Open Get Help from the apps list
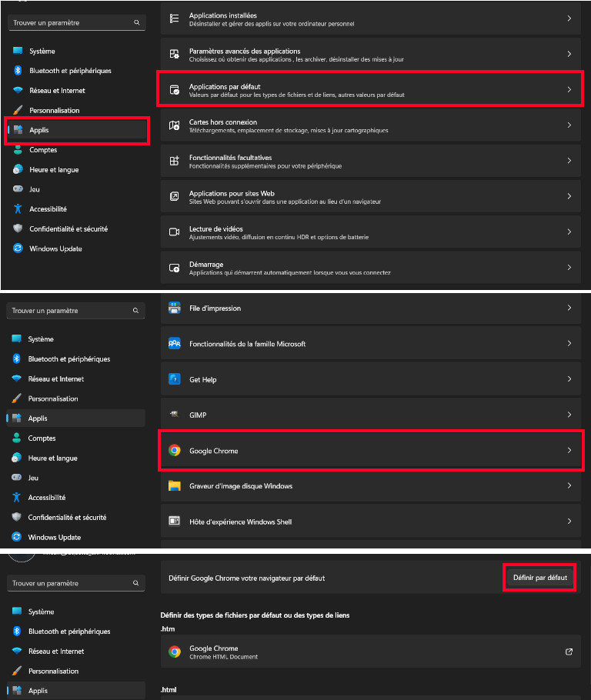The width and height of the screenshot is (591, 700). pyautogui.click(x=369, y=379)
